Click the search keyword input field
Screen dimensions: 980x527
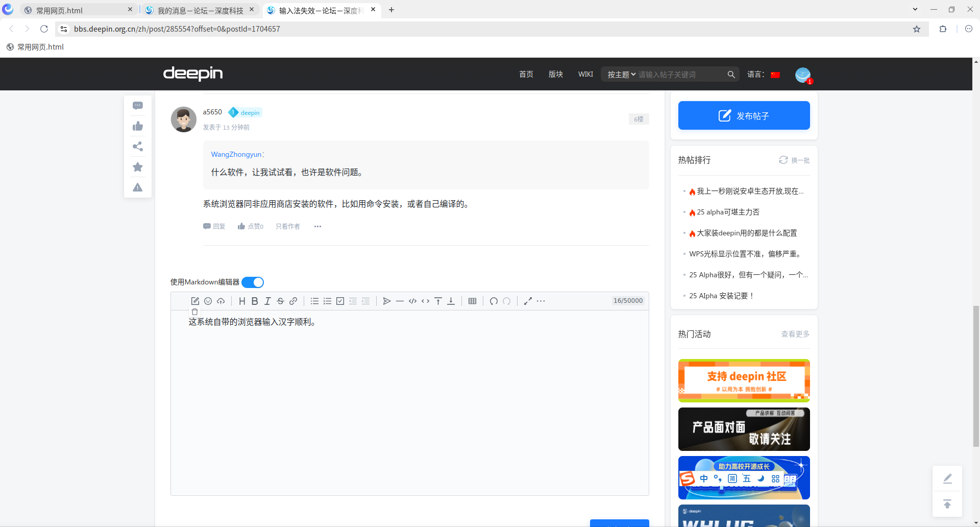pyautogui.click(x=680, y=75)
